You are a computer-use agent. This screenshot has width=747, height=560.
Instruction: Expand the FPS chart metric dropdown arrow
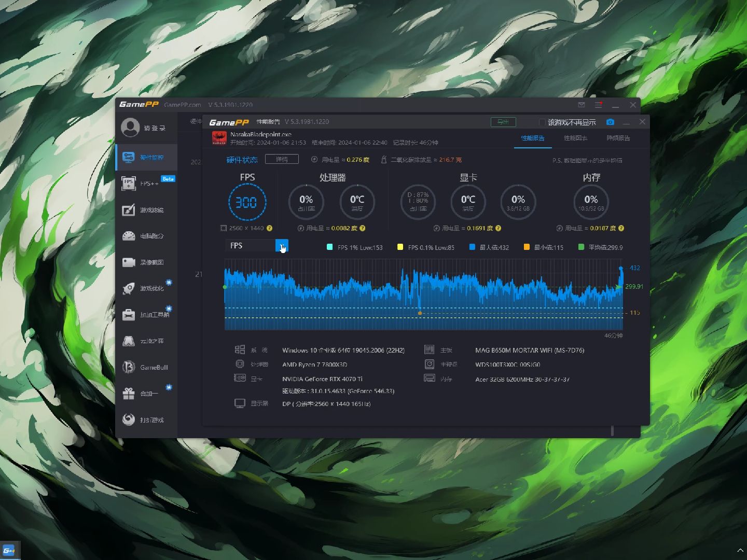(x=282, y=246)
